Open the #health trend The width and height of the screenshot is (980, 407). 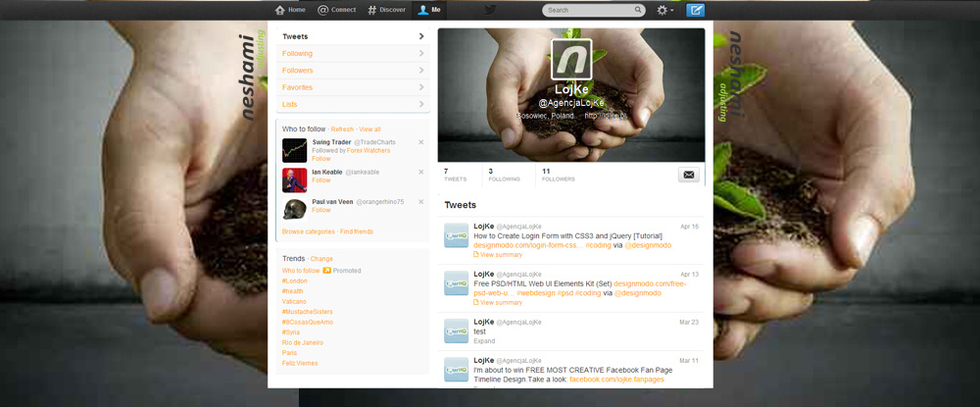292,291
